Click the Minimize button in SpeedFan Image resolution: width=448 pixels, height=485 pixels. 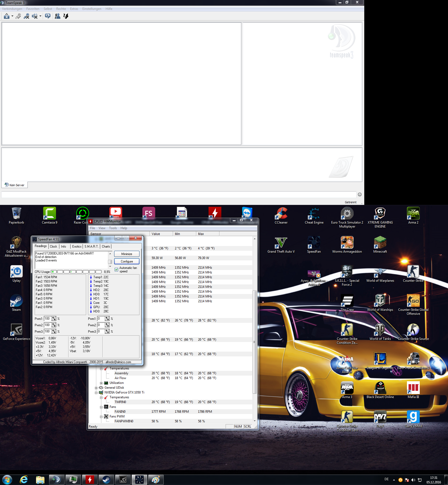click(x=127, y=254)
